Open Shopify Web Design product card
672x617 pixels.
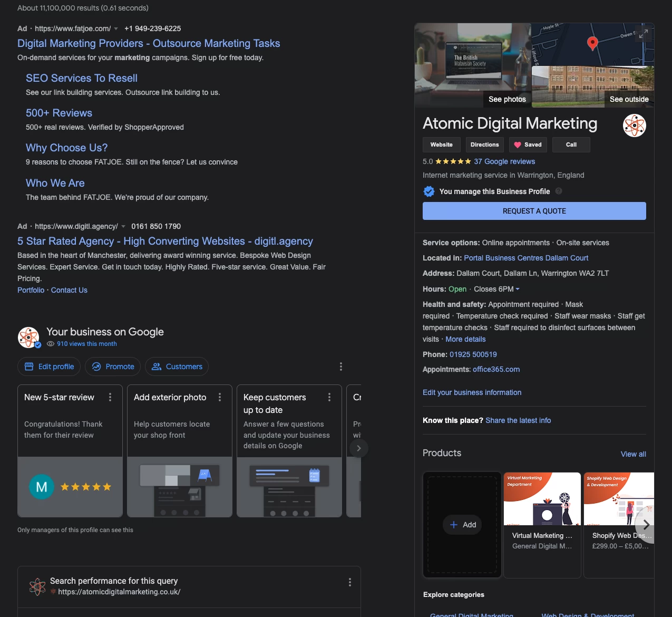coord(619,525)
